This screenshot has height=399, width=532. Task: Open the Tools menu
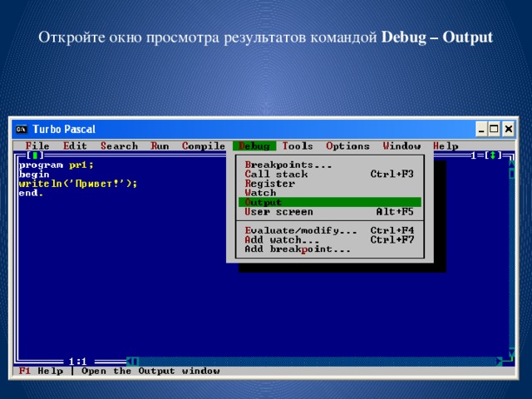298,146
